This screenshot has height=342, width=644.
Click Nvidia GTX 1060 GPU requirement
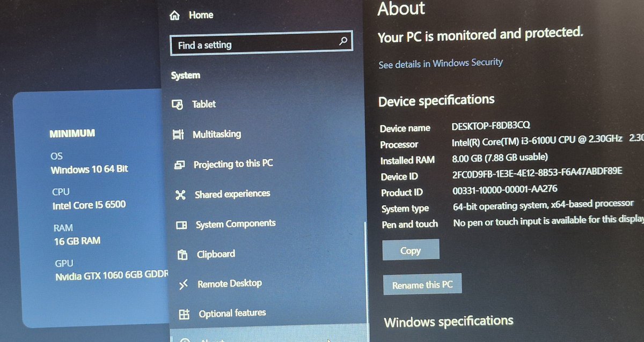click(x=112, y=277)
